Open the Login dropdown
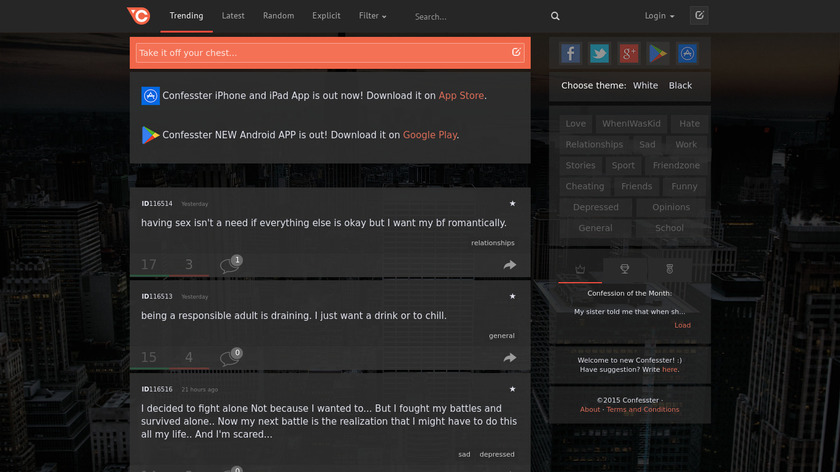Viewport: 840px width, 472px height. click(x=659, y=16)
